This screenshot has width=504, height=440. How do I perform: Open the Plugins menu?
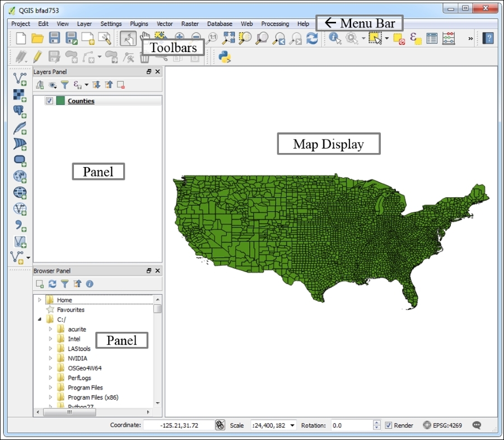(x=139, y=24)
